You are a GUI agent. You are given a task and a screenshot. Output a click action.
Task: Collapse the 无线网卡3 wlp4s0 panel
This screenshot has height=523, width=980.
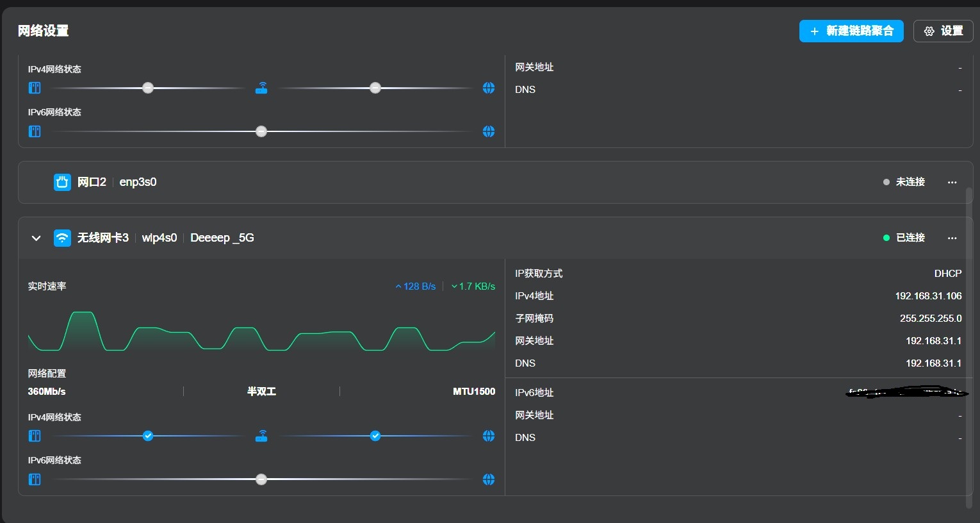click(x=37, y=238)
